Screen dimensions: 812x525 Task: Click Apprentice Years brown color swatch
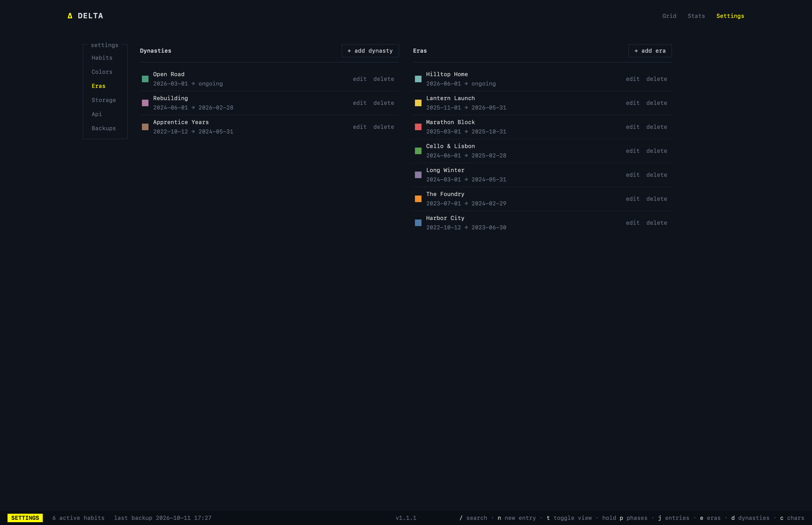point(145,127)
